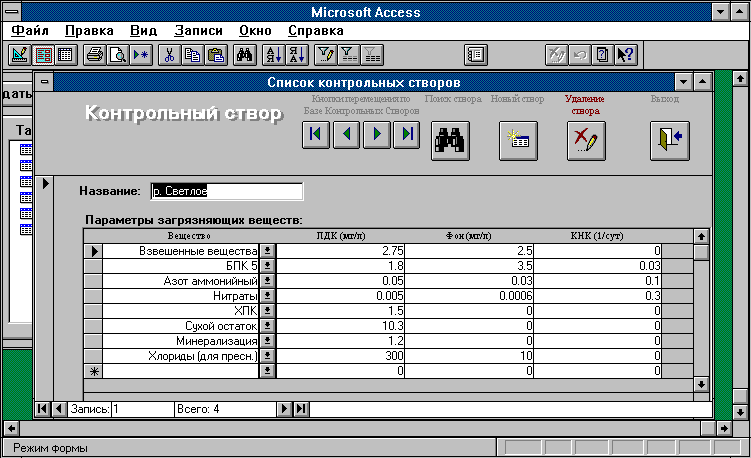Image resolution: width=751 pixels, height=458 pixels.
Task: Click the Название field containing р. Светлое
Action: (x=227, y=191)
